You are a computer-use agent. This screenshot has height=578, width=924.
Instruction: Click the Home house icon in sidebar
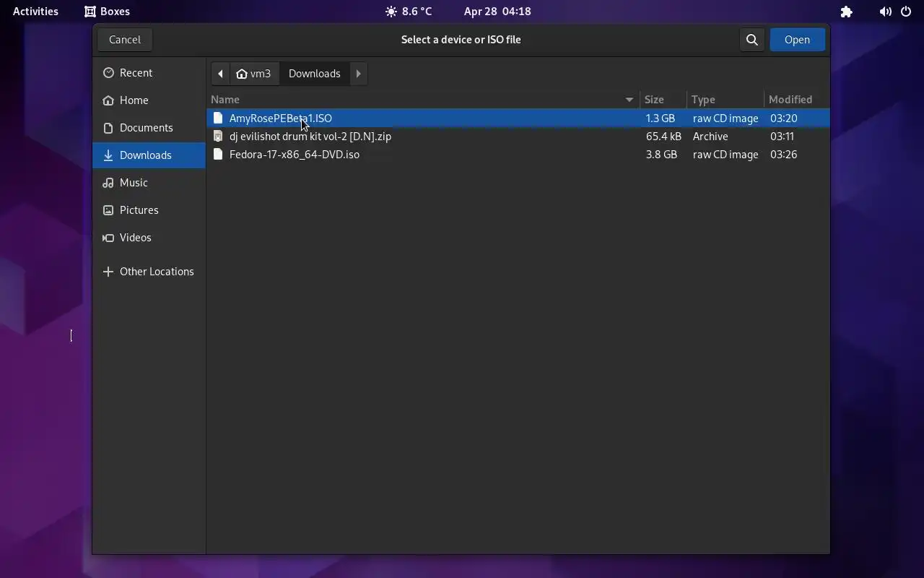click(108, 100)
